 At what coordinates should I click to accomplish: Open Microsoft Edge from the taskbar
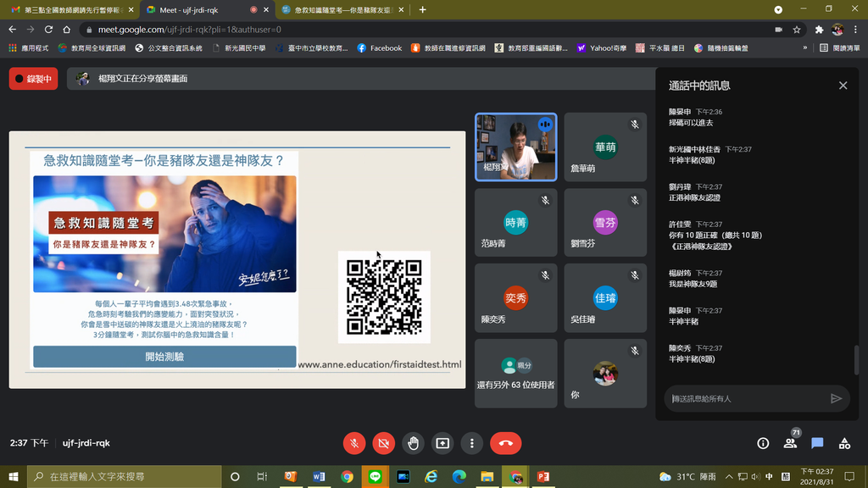[459, 476]
